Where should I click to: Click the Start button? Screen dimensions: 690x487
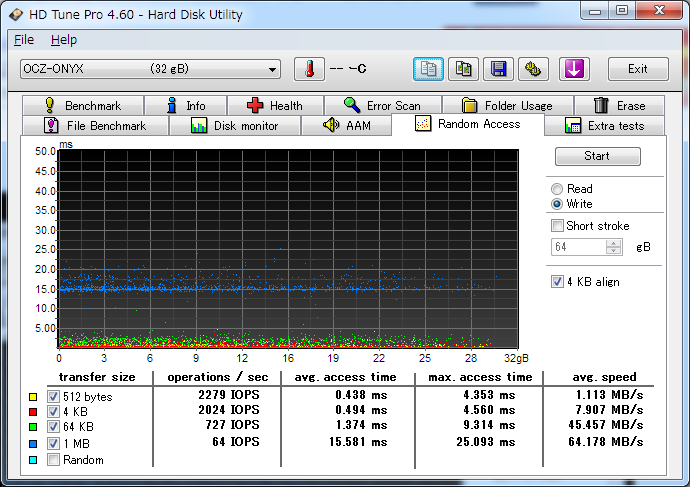pos(598,156)
